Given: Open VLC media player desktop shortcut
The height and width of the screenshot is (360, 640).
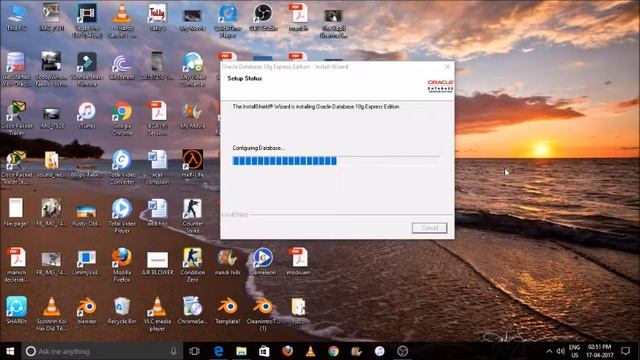Looking at the screenshot, I should [157, 313].
